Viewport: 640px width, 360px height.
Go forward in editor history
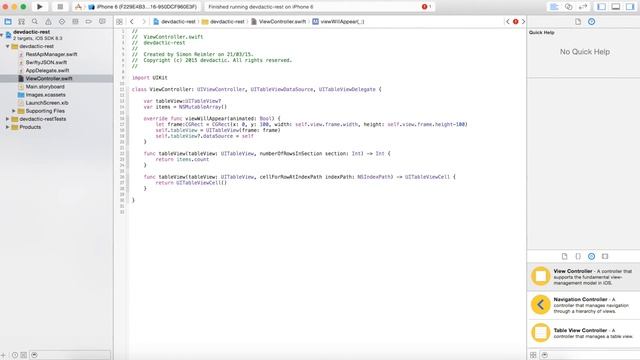pos(144,22)
